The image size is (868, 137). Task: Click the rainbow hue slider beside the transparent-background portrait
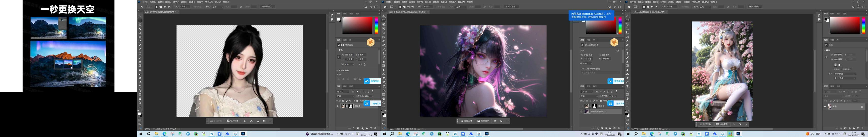[376, 25]
